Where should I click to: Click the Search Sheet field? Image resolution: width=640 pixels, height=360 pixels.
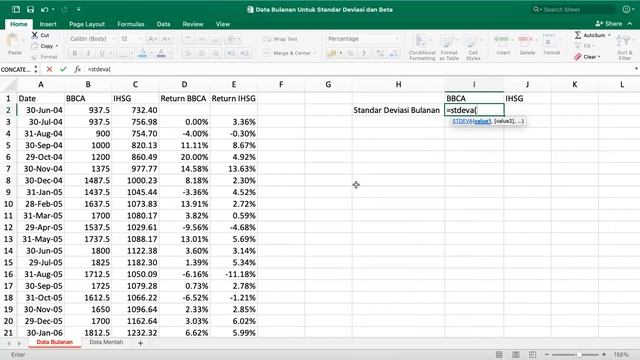573,9
